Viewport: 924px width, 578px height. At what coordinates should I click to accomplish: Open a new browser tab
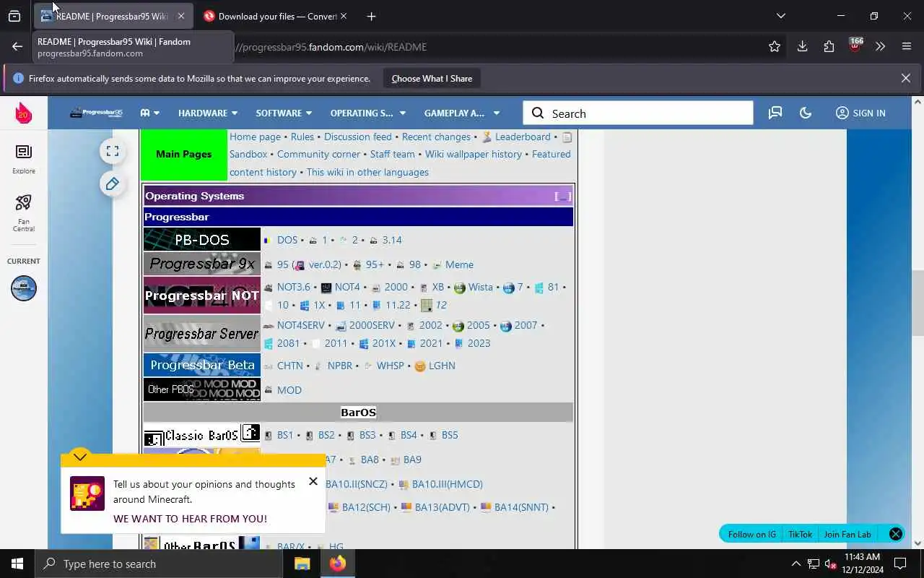point(371,16)
